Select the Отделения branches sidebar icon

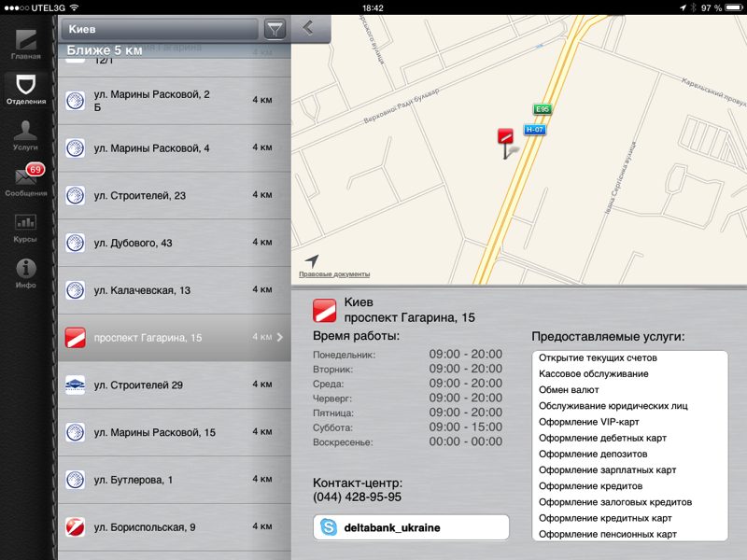click(x=25, y=90)
